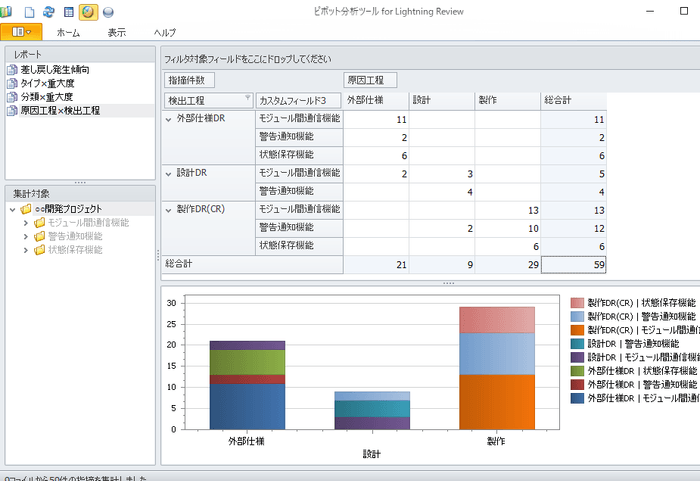Select the 原因工程×検出工程 report
700x481 pixels.
tap(60, 111)
